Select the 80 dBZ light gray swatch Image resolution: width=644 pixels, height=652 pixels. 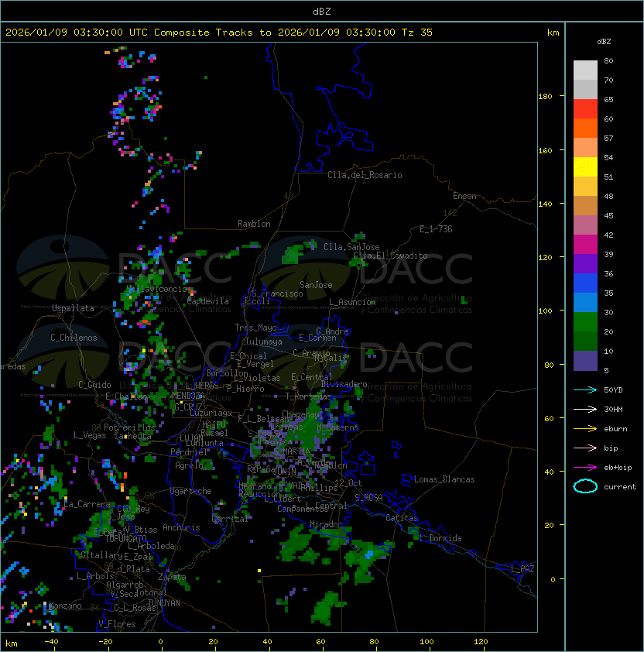coord(585,70)
